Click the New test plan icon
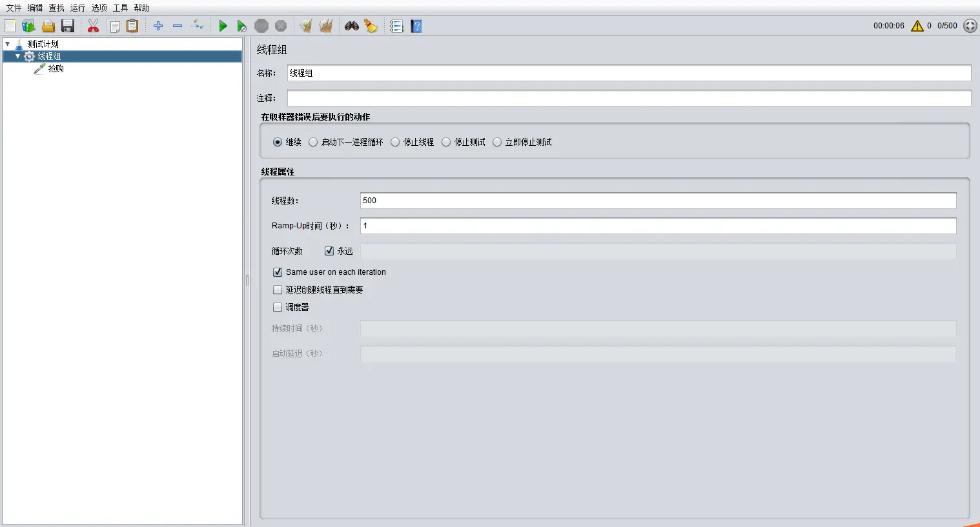 10,26
